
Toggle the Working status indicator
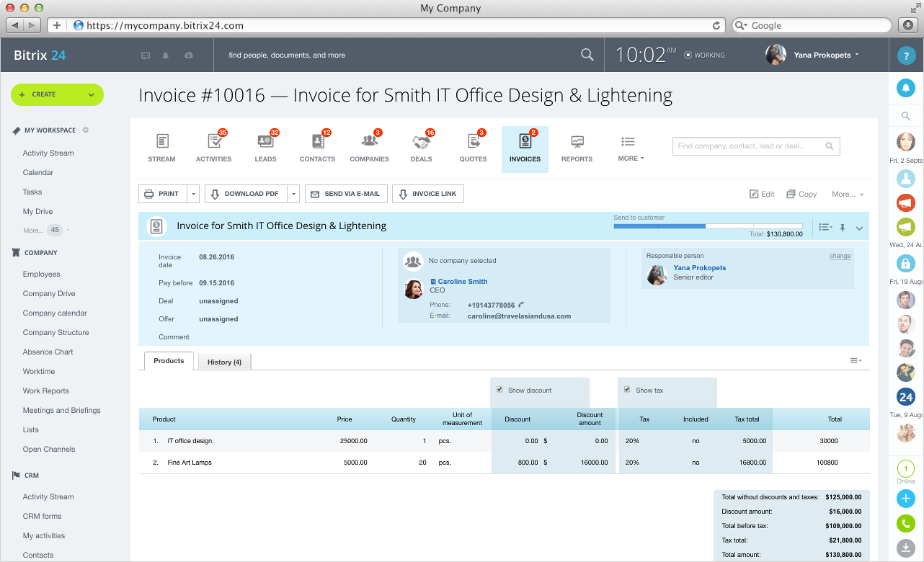click(x=705, y=55)
